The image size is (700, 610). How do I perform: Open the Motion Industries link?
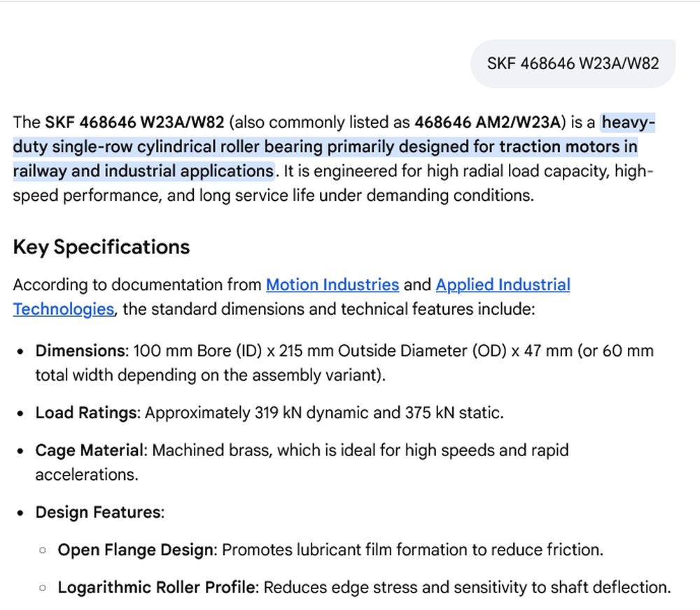pos(332,285)
